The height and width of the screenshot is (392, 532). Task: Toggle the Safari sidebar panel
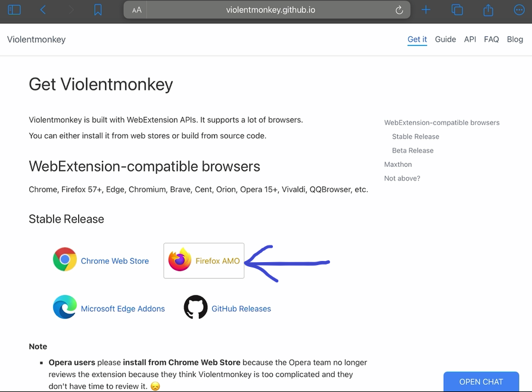point(14,10)
